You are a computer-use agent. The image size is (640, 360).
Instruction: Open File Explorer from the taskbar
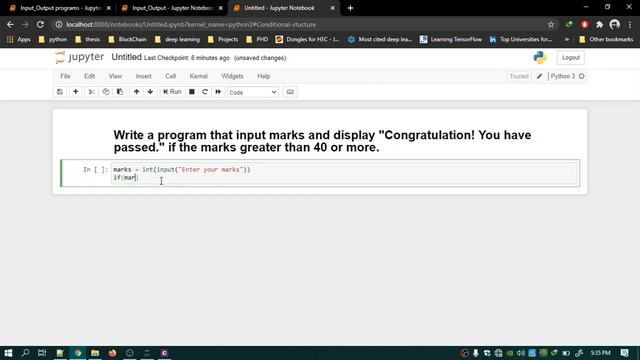95,353
